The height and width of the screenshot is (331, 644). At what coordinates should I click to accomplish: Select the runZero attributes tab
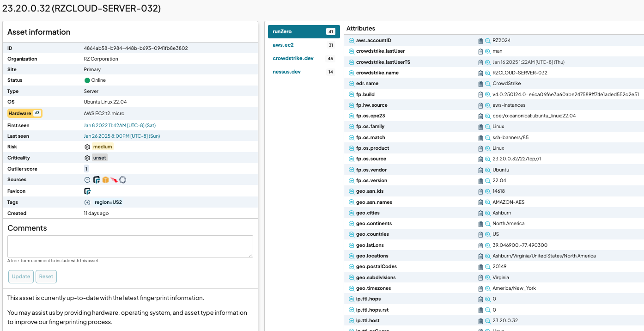click(x=304, y=31)
